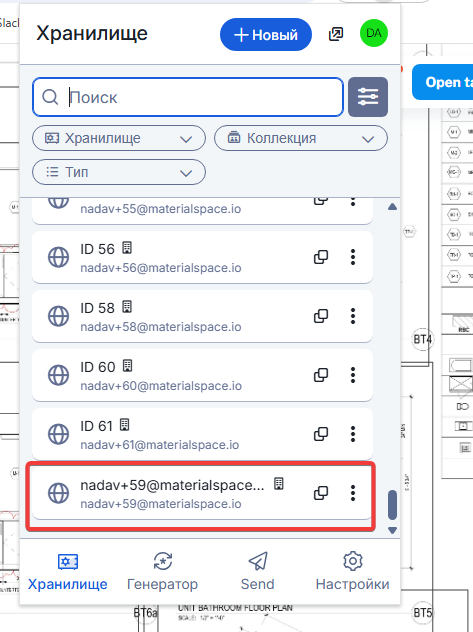Click the organization icon beside ID 60
Screen dimensions: 473x632
[127, 366]
